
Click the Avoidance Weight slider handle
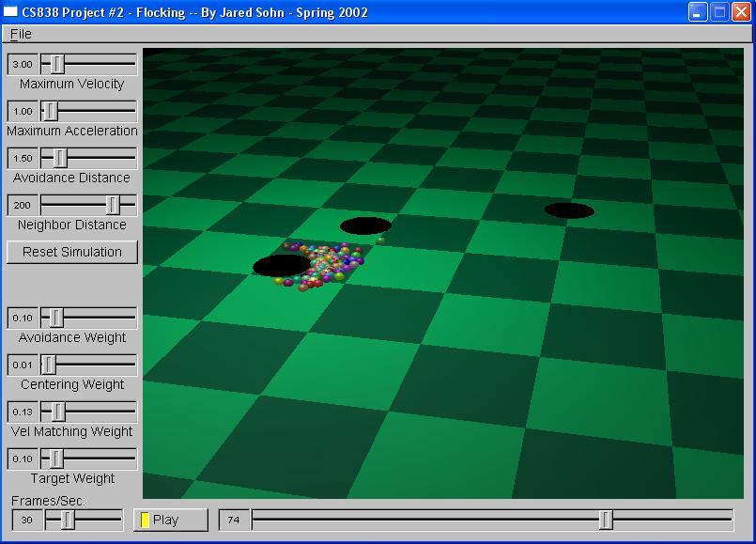tap(56, 318)
